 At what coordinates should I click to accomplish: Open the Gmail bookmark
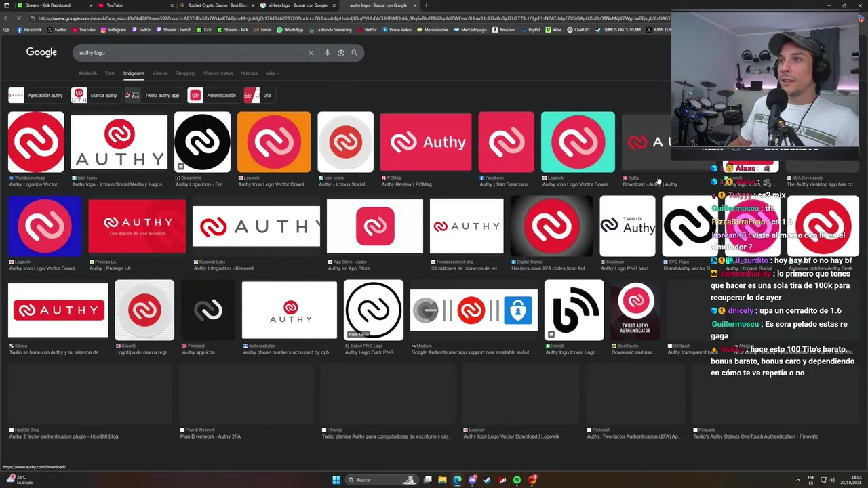[263, 30]
